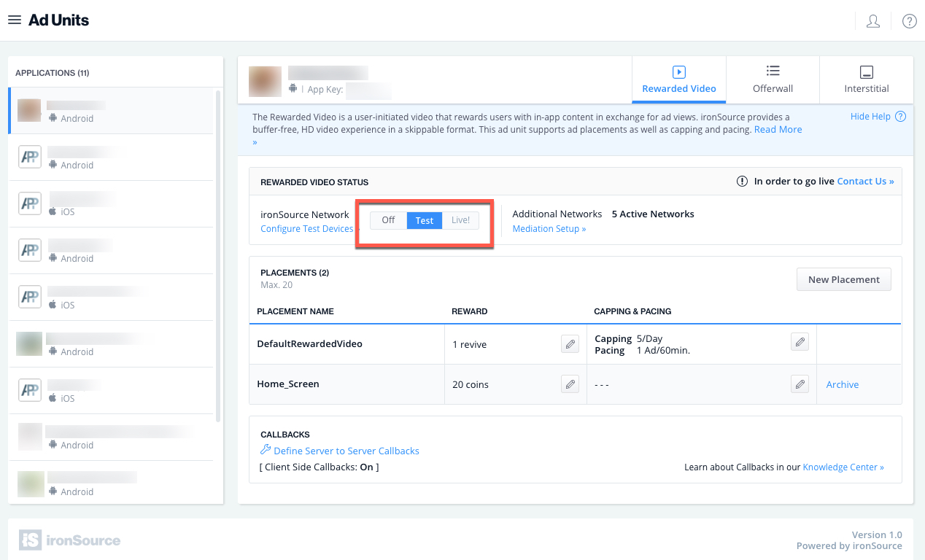
Task: Click the Hide Help link
Action: [870, 117]
